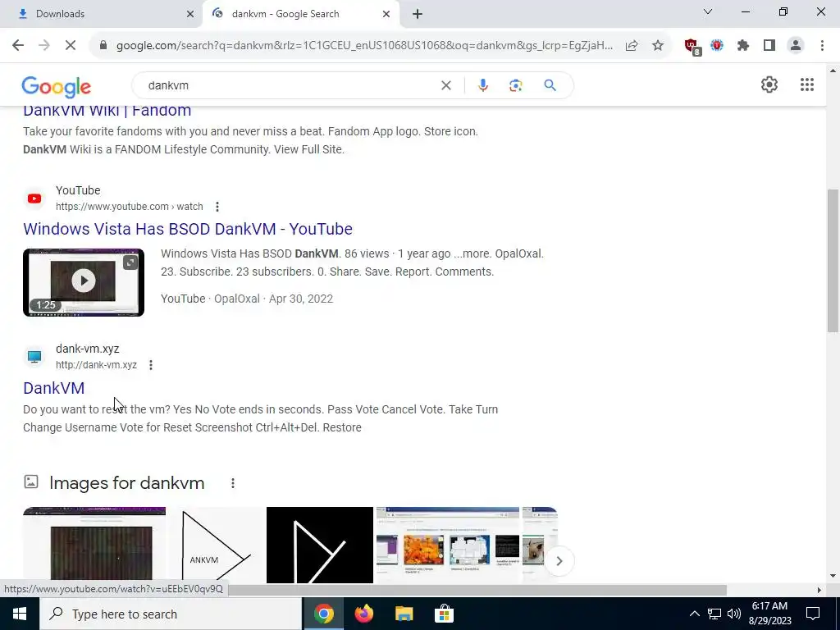Open Microsoft Store from the taskbar

click(444, 614)
